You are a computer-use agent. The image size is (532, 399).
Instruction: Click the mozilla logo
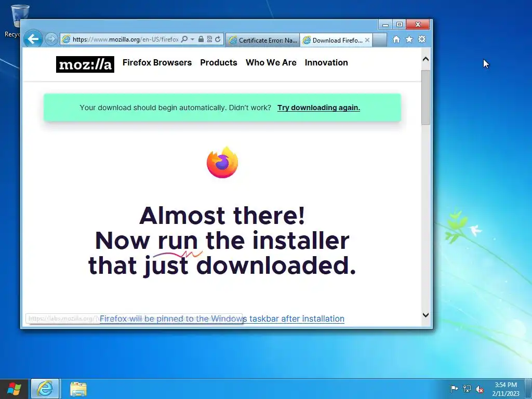(85, 64)
